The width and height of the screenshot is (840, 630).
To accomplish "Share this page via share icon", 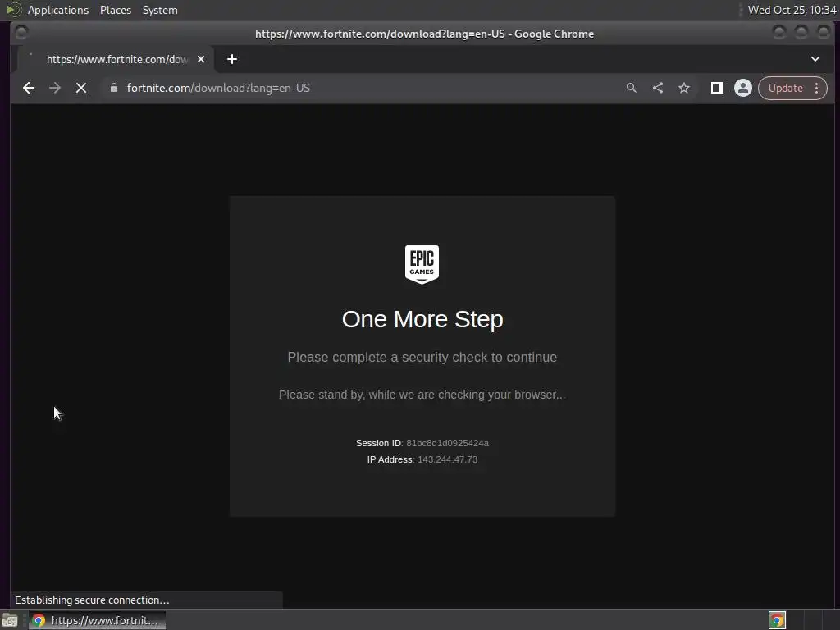I will pyautogui.click(x=658, y=88).
